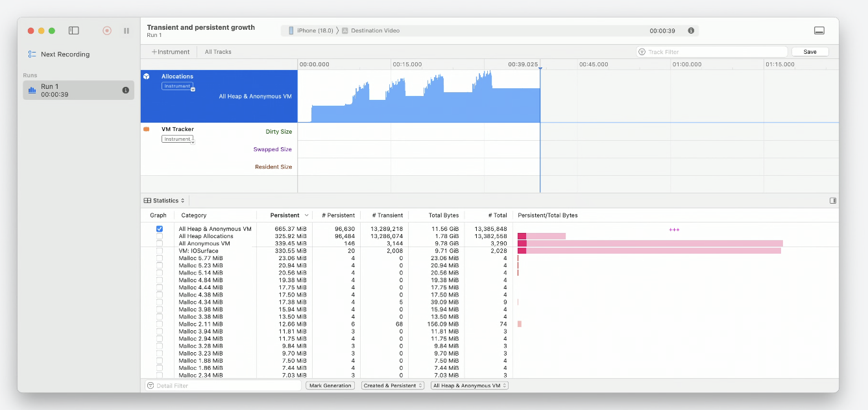Toggle the sidebar panel icon
The height and width of the screenshot is (410, 868).
[74, 30]
